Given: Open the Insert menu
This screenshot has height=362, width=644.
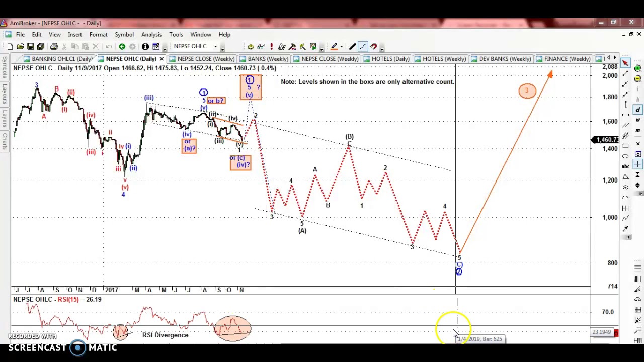Looking at the screenshot, I should 75,34.
